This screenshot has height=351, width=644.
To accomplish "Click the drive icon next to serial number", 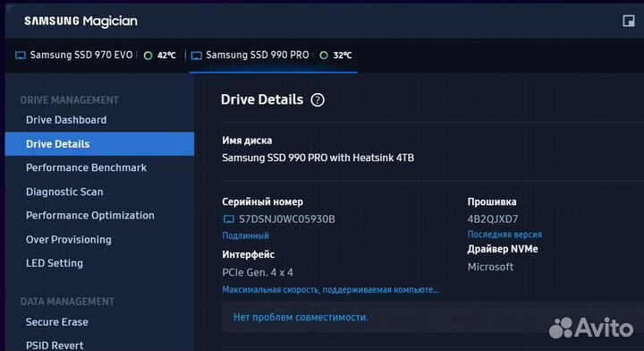I will point(228,219).
